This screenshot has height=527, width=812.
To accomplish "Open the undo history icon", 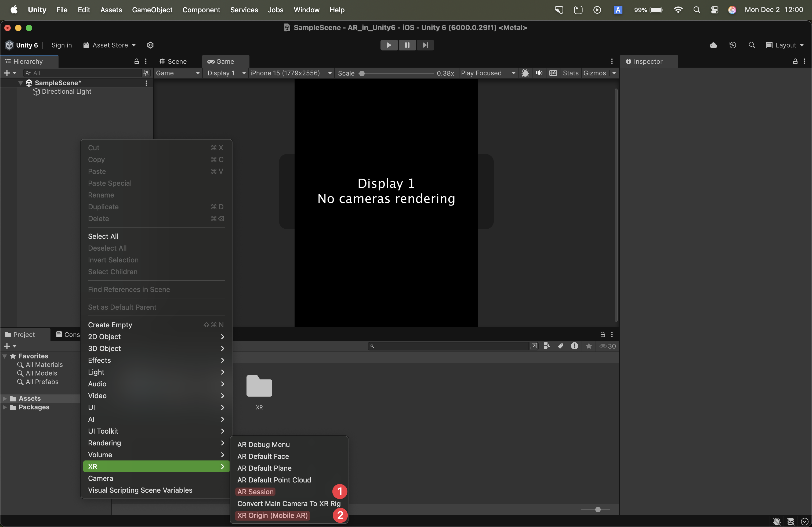I will [x=733, y=45].
